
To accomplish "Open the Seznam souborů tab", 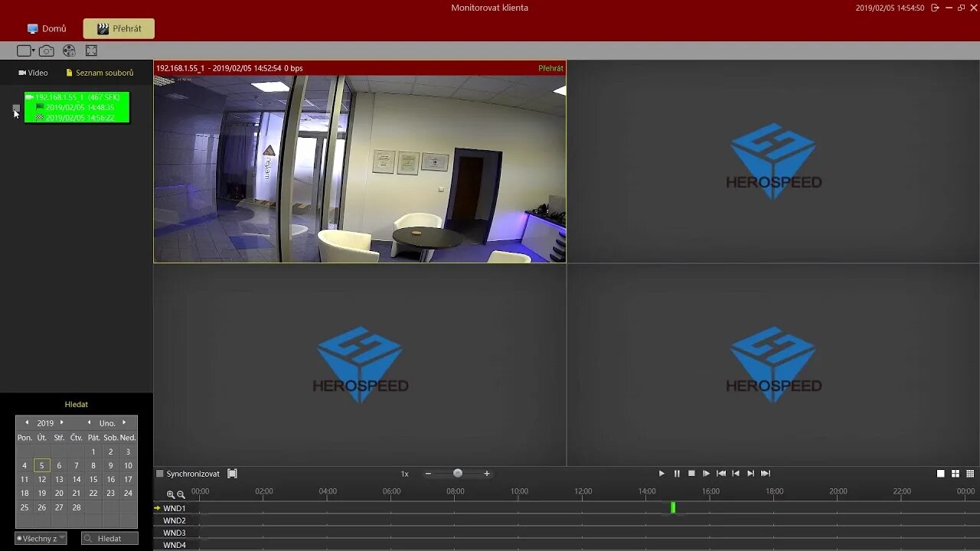I will coord(100,73).
